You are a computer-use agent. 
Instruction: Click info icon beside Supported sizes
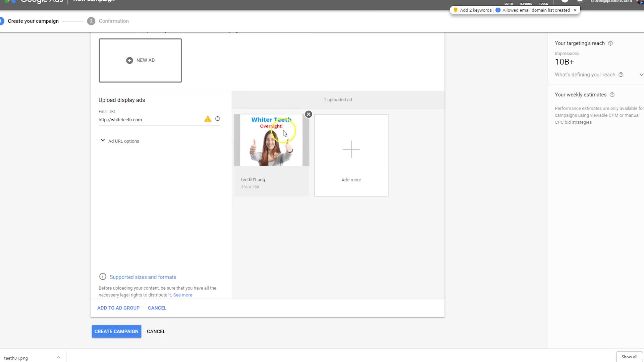tap(103, 277)
